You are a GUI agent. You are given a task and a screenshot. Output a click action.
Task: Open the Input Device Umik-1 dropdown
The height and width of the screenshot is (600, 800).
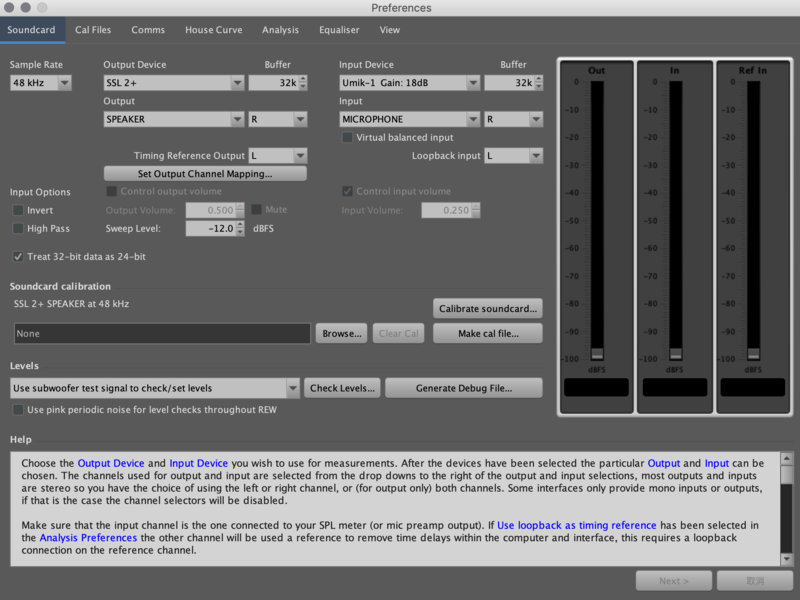click(x=410, y=83)
